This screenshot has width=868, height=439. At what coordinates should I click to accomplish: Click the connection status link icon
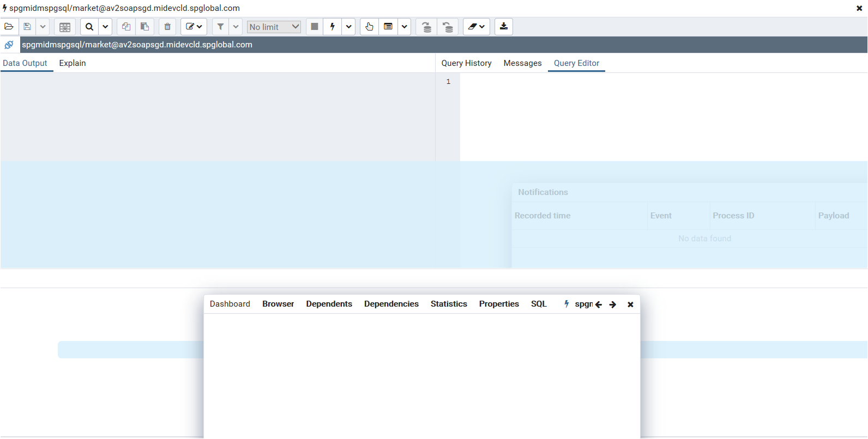(x=9, y=45)
